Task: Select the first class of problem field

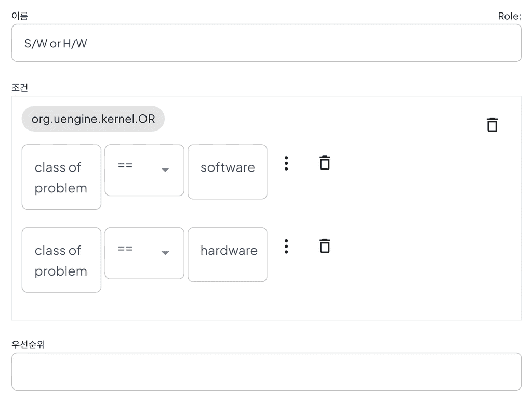Action: pyautogui.click(x=61, y=177)
